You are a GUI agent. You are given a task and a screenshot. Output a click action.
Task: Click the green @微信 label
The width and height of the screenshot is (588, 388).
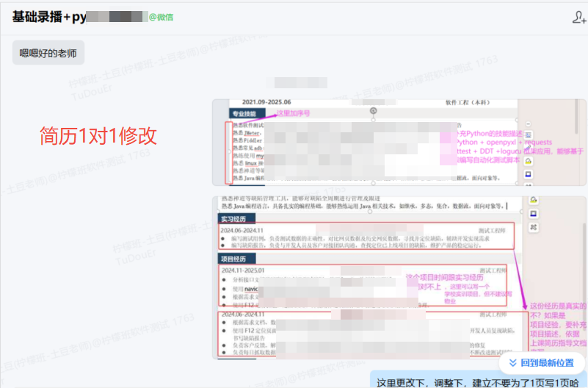coord(161,17)
